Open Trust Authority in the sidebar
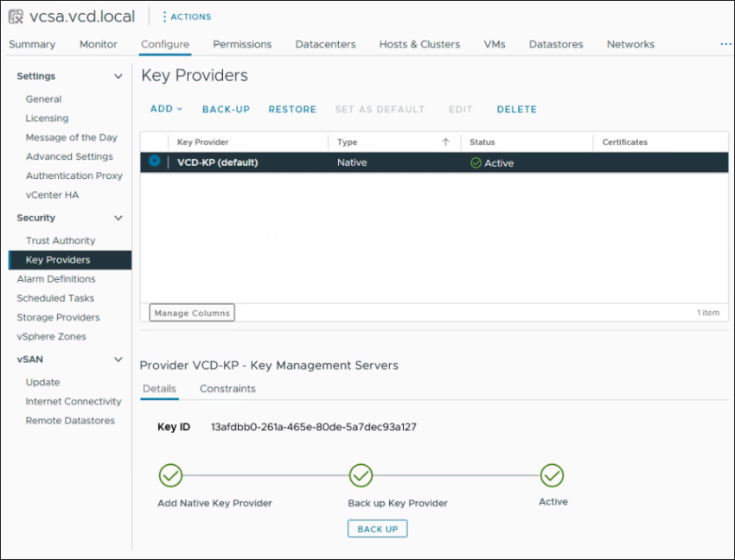Viewport: 735px width, 560px height. click(x=61, y=240)
